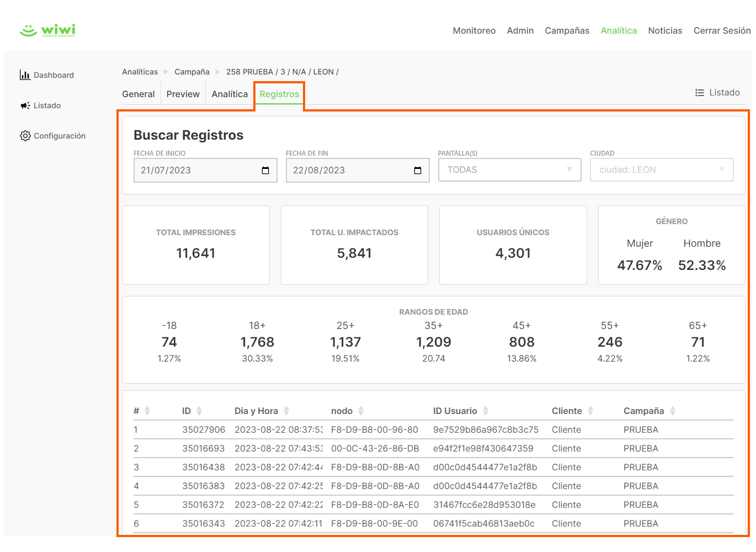The image size is (756, 552).
Task: Sort by Dia y Hora column arrows
Action: 286,411
